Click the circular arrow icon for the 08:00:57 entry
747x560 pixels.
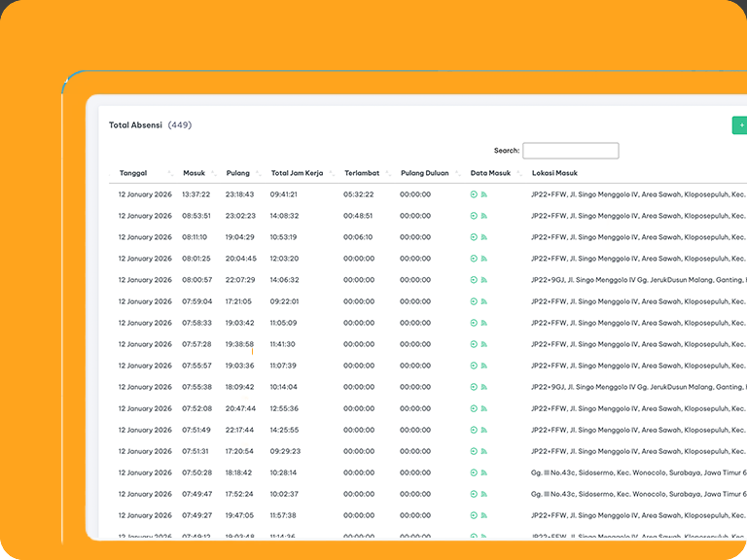(x=474, y=280)
